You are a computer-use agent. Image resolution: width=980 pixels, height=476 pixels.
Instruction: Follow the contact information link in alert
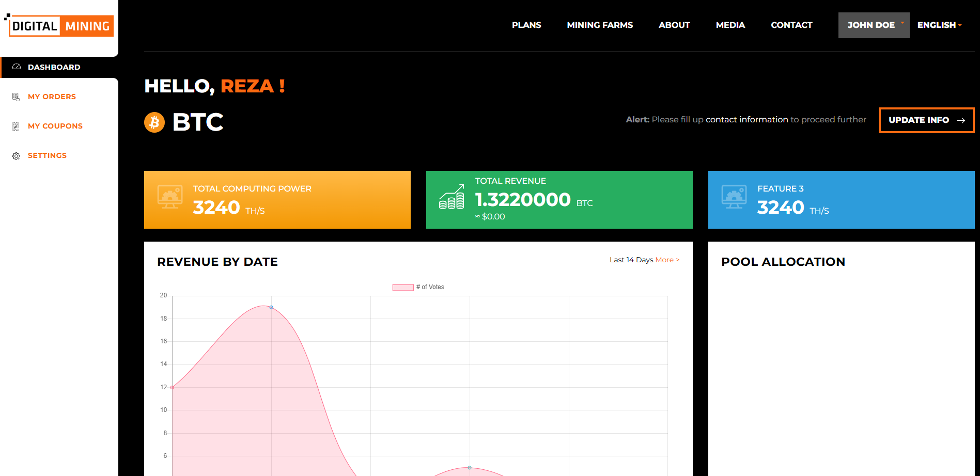pyautogui.click(x=747, y=119)
